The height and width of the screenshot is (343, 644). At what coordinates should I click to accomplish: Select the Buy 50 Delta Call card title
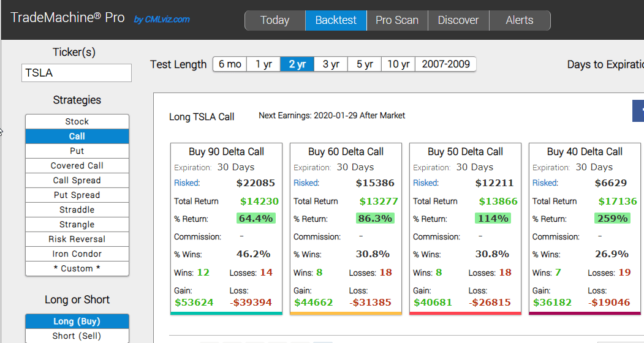[x=465, y=151]
